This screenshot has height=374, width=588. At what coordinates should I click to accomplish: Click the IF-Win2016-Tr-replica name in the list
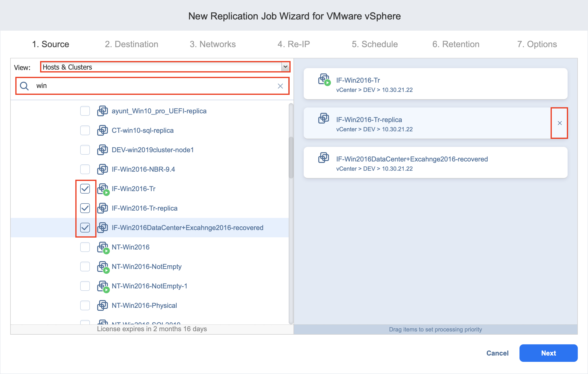point(145,208)
